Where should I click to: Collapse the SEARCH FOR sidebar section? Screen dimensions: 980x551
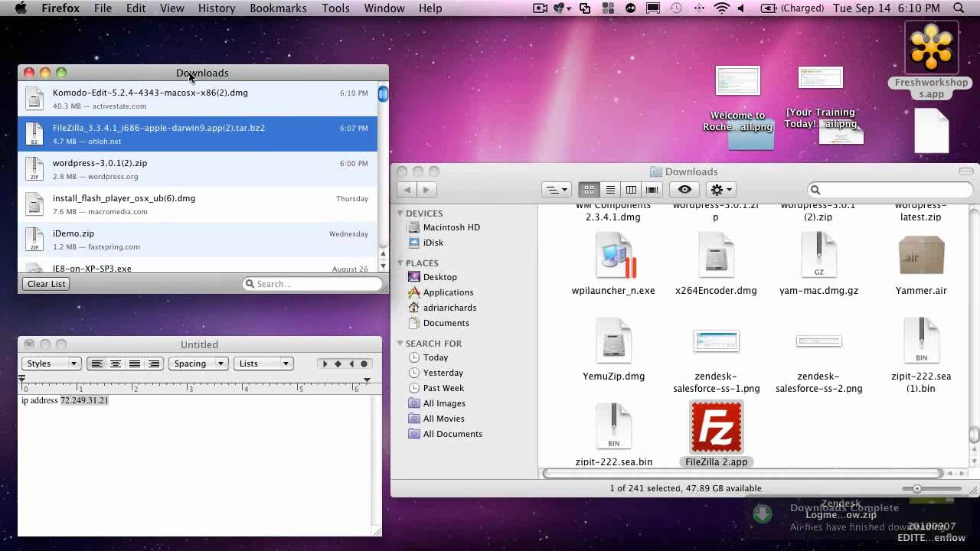point(400,344)
